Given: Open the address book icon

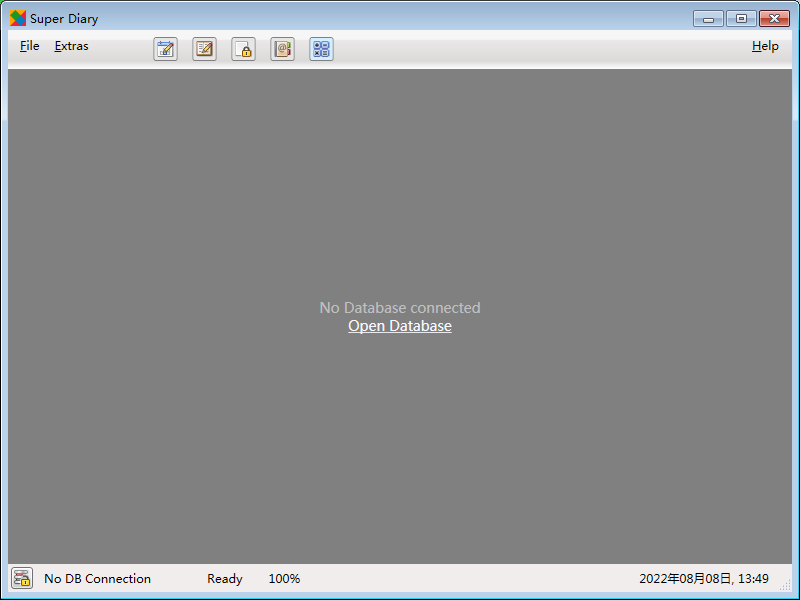Looking at the screenshot, I should coord(283,49).
